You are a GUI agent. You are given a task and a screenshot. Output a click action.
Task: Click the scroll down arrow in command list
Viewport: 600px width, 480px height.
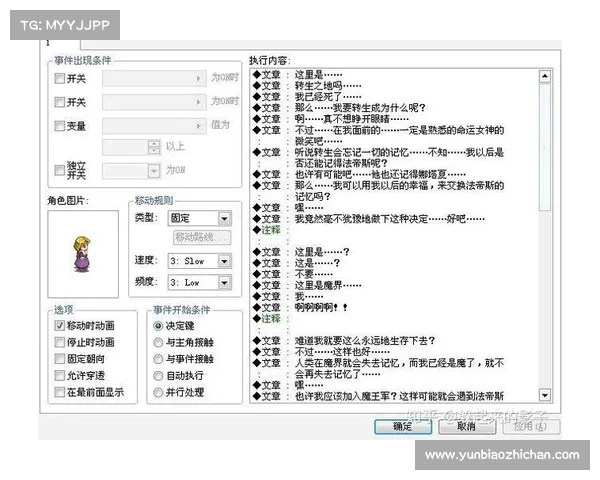coord(544,397)
